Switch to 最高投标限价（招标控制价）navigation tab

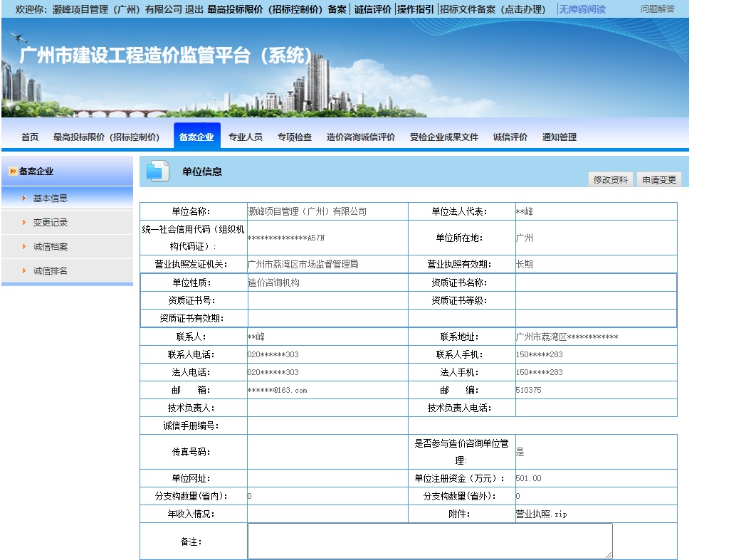click(106, 137)
